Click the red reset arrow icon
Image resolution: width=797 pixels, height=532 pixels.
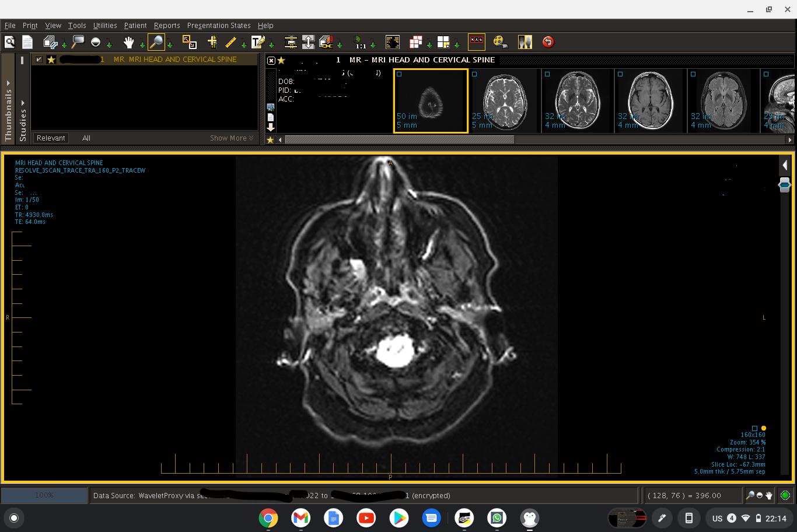[548, 42]
